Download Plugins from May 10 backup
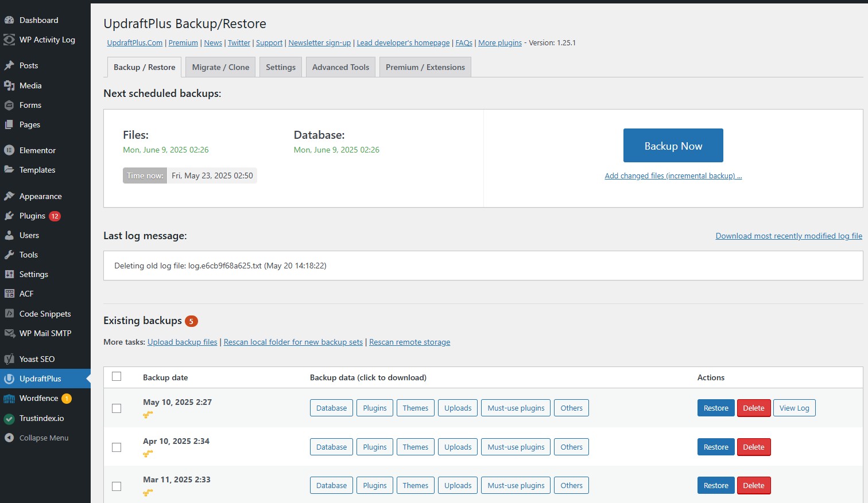 [375, 408]
